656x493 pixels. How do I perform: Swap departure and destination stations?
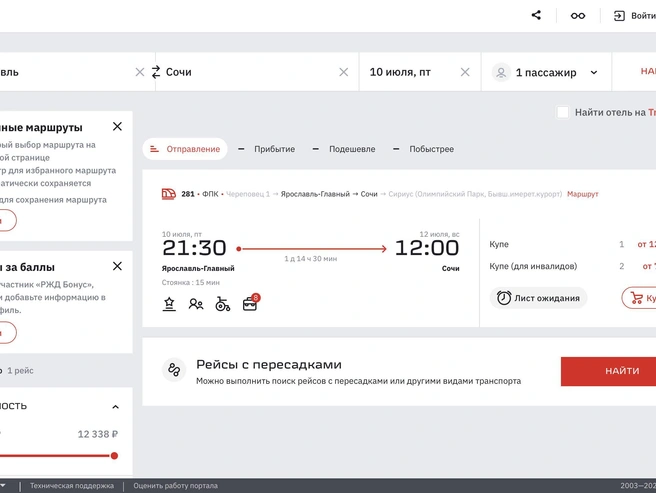pyautogui.click(x=156, y=72)
